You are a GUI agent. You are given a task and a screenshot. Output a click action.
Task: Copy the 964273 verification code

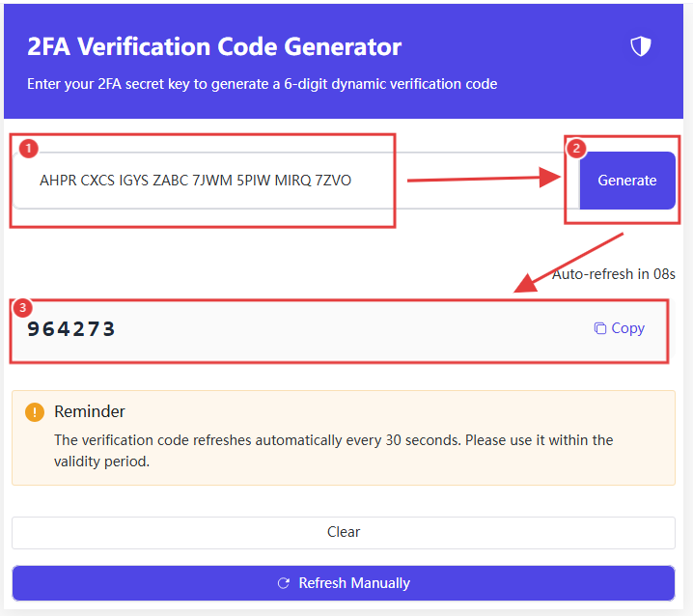(620, 328)
